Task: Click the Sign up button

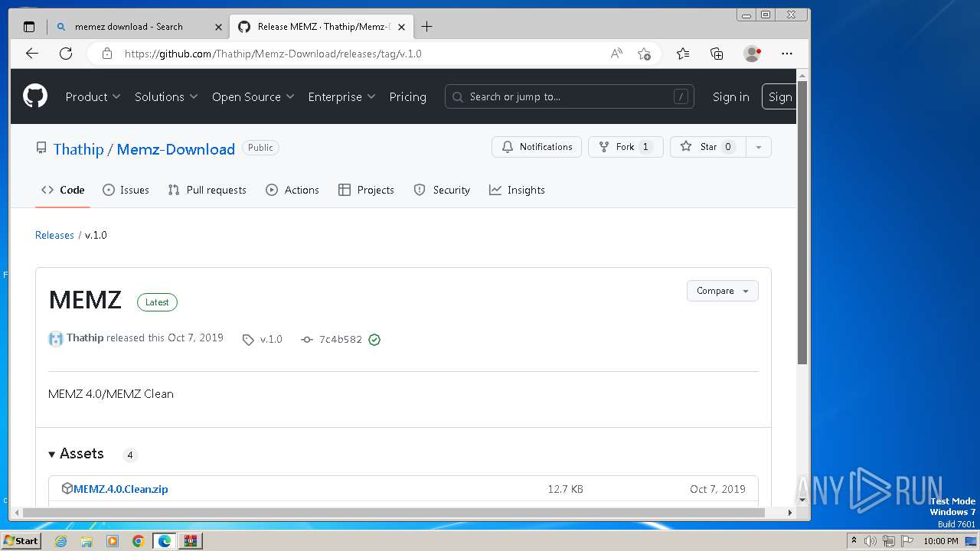Action: click(x=779, y=96)
